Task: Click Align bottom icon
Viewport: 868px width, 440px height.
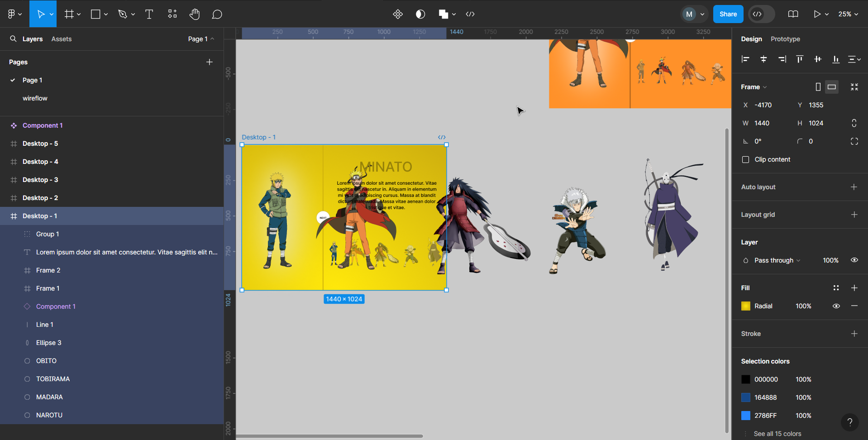Action: (836, 59)
